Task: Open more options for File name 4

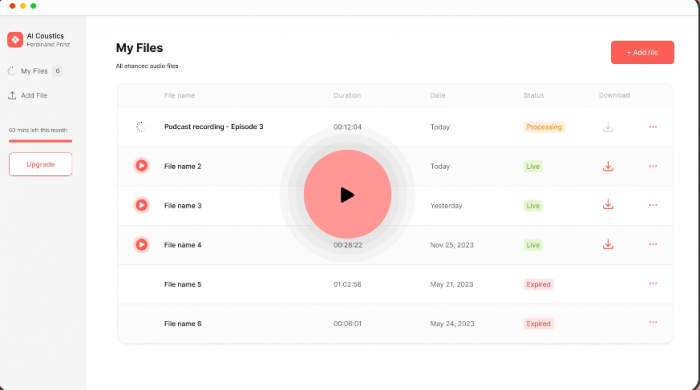Action: (653, 245)
